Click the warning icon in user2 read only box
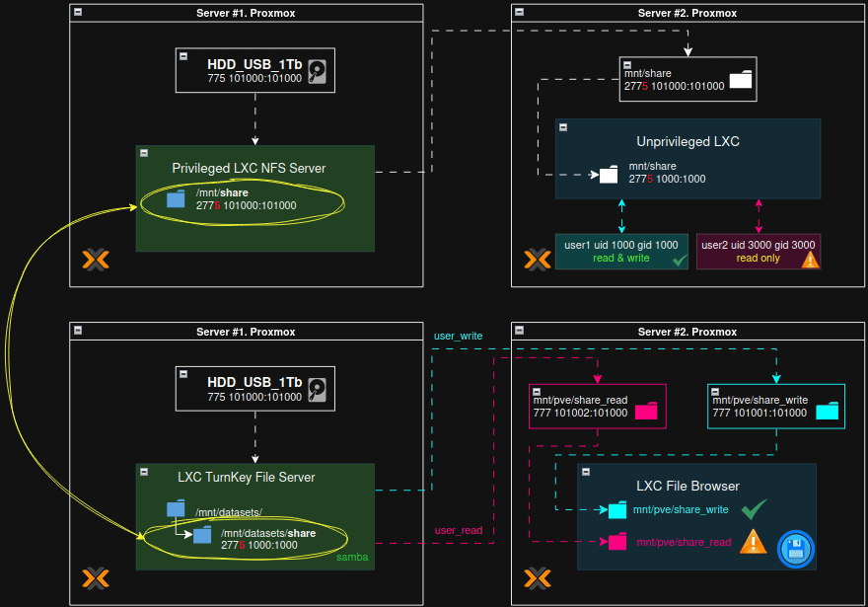Image resolution: width=868 pixels, height=607 pixels. coord(810,260)
